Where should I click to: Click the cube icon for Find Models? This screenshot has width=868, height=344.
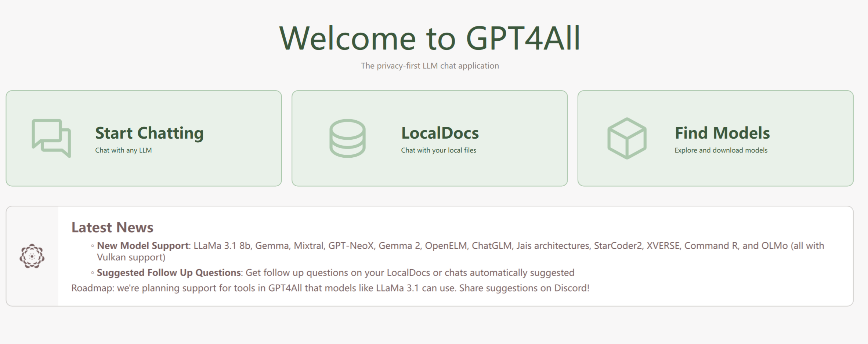click(627, 138)
